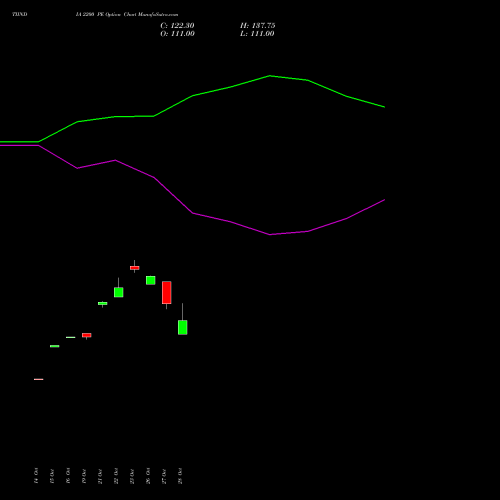500x500 pixels.
Task: Click the lowest small red dash candle on 14 Oct
Action: point(39,379)
